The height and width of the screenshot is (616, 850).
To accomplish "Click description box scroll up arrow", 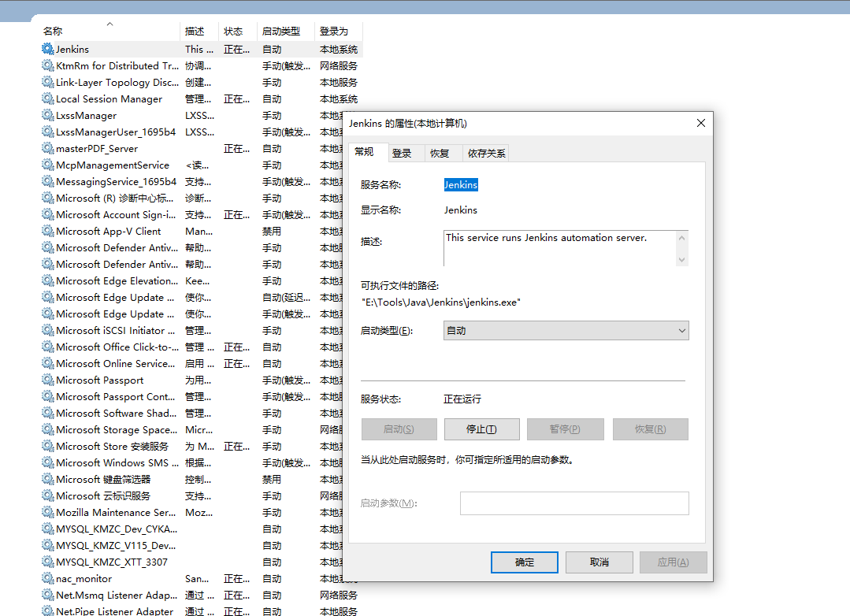I will (x=682, y=238).
